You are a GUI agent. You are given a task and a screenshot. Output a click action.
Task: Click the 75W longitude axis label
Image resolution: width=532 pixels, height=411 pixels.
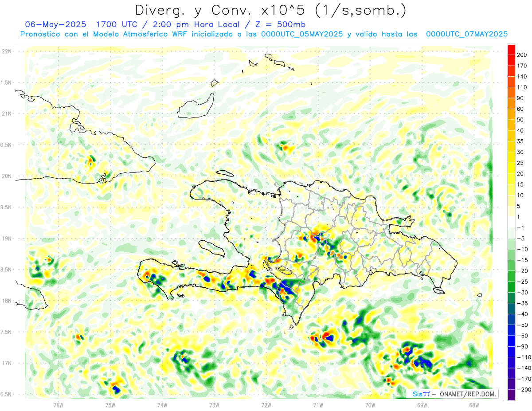pos(110,405)
